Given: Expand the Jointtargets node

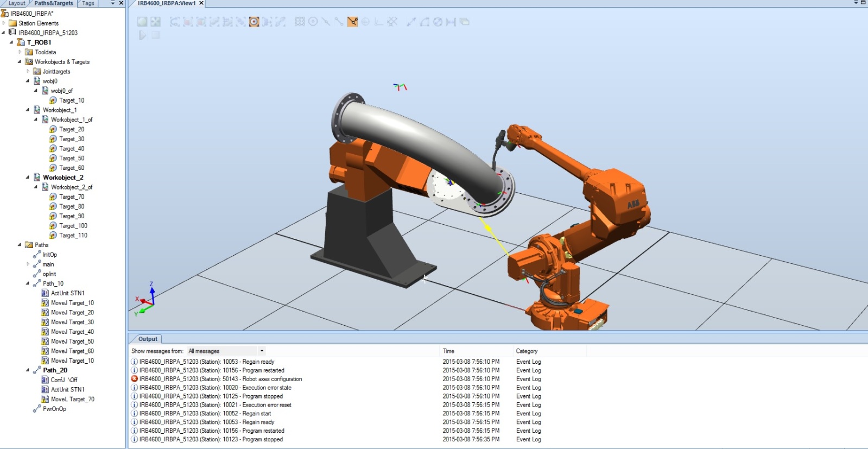Looking at the screenshot, I should [x=28, y=71].
